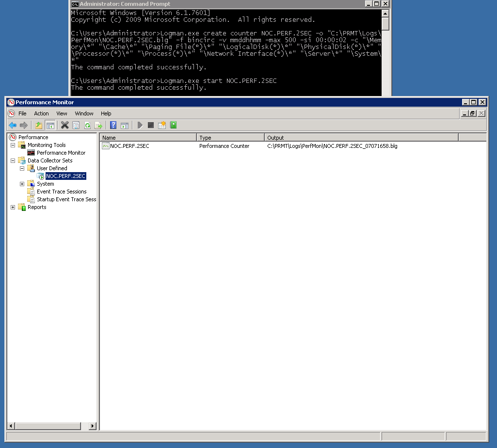Open Help with the question mark icon
497x448 pixels.
(113, 125)
